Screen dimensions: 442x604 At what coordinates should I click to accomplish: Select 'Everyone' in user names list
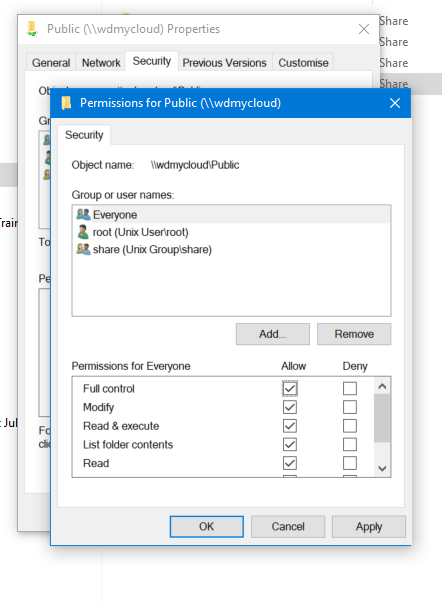(232, 215)
